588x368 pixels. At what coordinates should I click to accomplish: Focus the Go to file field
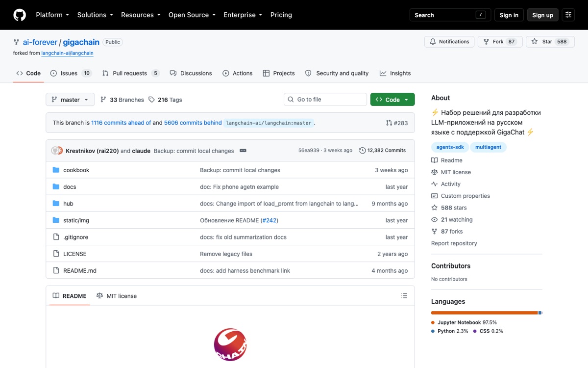point(325,100)
